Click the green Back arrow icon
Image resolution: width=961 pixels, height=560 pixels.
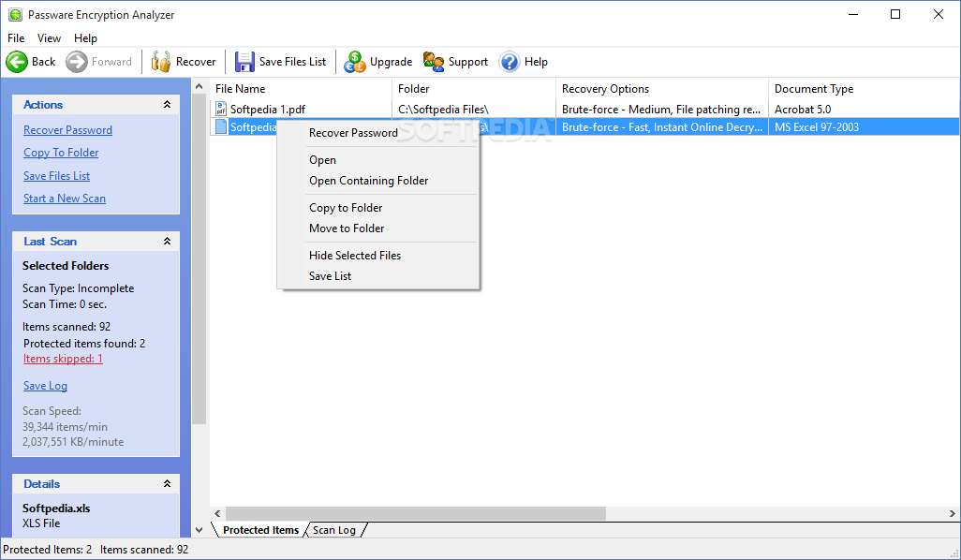coord(17,62)
